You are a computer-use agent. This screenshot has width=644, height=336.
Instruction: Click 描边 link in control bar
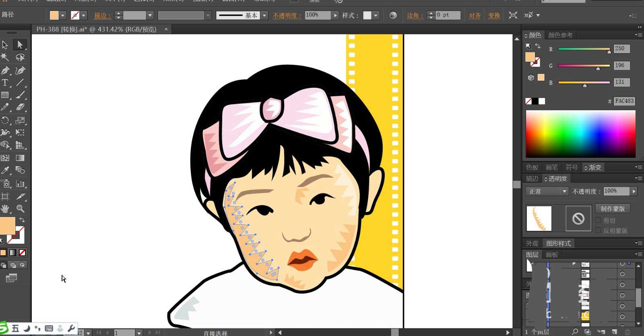point(102,15)
